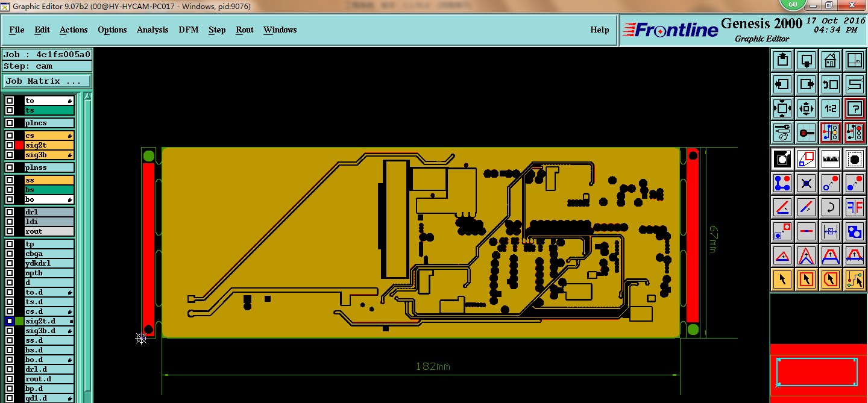This screenshot has height=403, width=868.
Task: Click the undo-style back arrow icon
Action: [831, 84]
